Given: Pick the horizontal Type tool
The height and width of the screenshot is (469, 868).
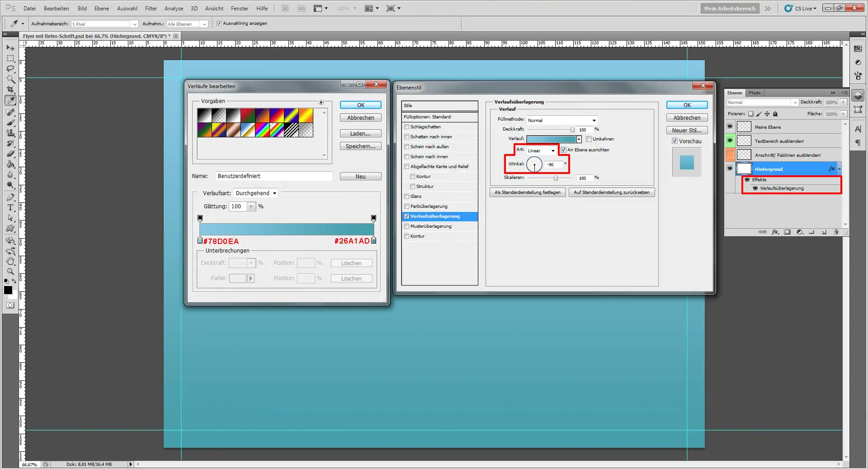Looking at the screenshot, I should [x=10, y=207].
